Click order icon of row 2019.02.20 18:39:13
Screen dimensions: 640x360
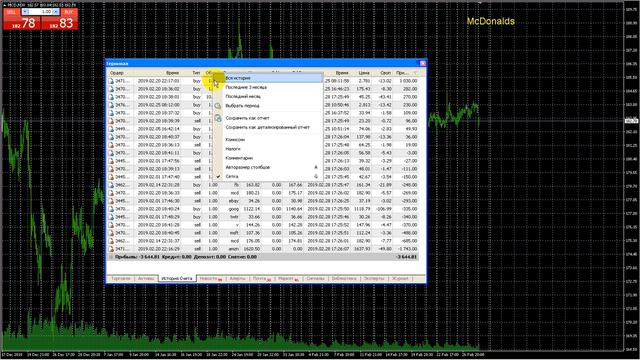click(x=111, y=169)
